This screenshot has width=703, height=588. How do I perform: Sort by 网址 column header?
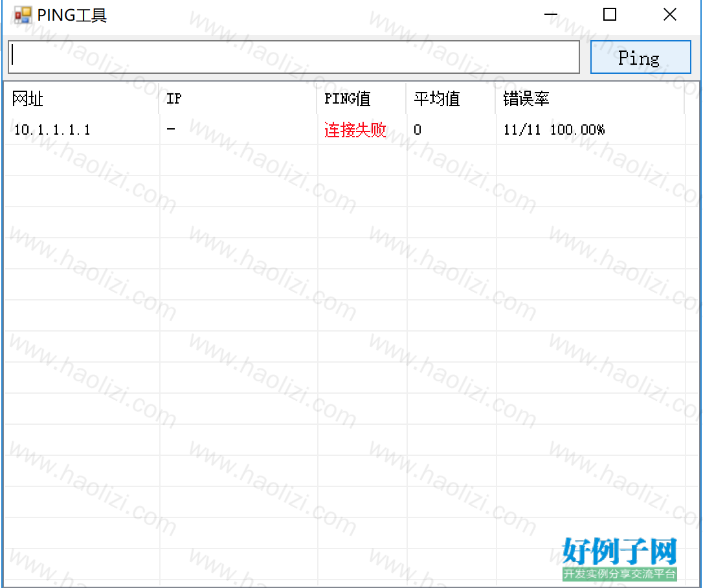(x=82, y=98)
